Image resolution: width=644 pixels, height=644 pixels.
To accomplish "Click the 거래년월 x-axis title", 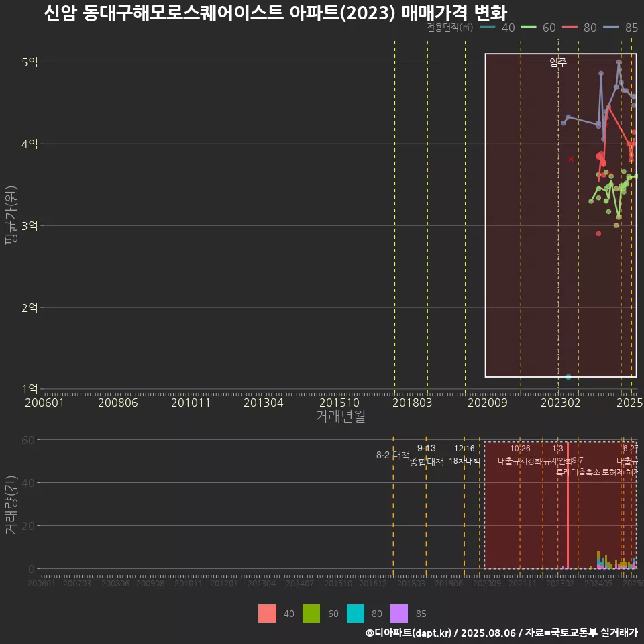I will point(341,416).
